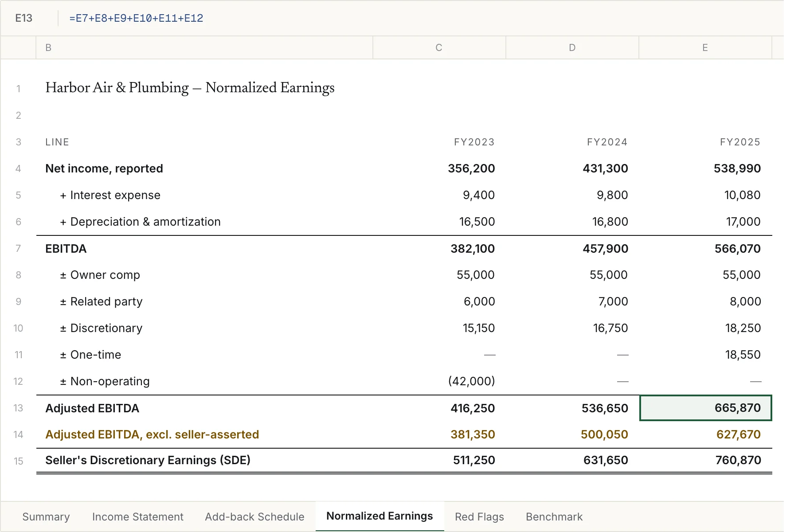The image size is (798, 532).
Task: Switch to the Income Statement tab
Action: (137, 517)
